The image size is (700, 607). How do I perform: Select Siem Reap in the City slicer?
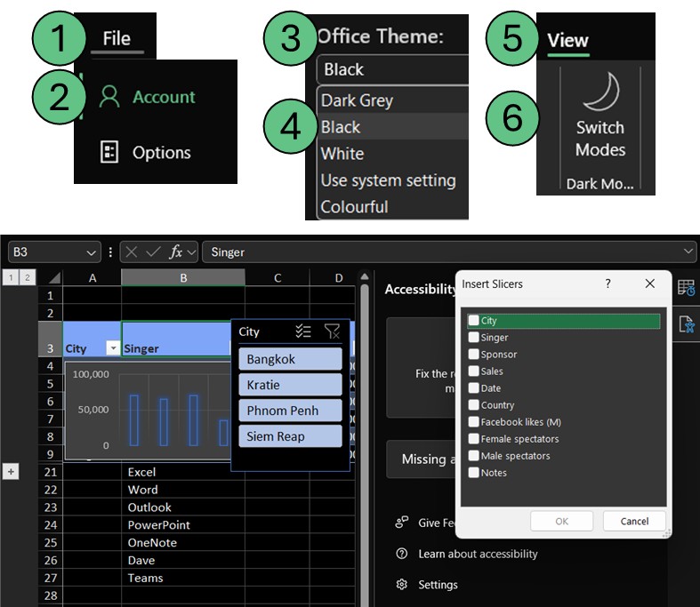coord(290,436)
